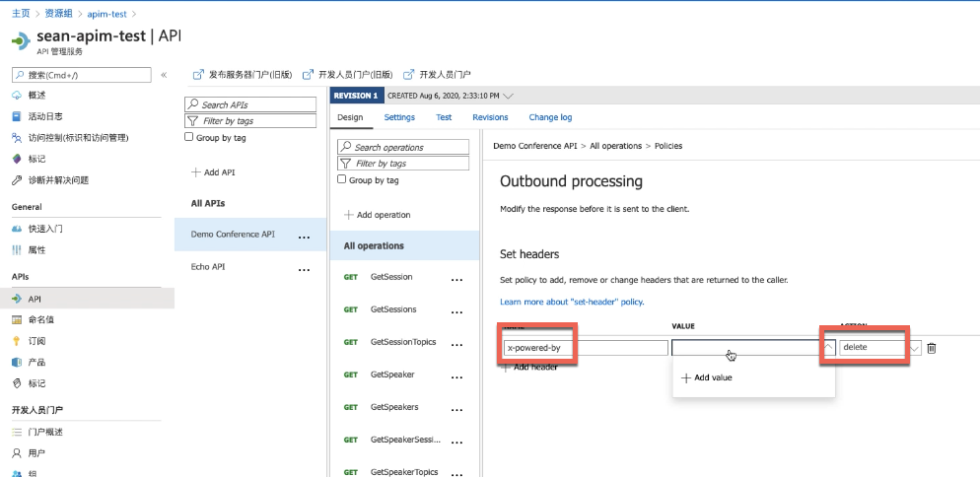Expand the Revision 1 created dropdown
The height and width of the screenshot is (477, 980).
(508, 97)
